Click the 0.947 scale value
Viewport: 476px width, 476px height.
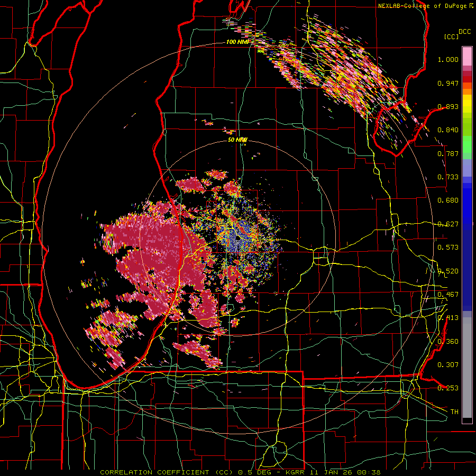pyautogui.click(x=448, y=83)
